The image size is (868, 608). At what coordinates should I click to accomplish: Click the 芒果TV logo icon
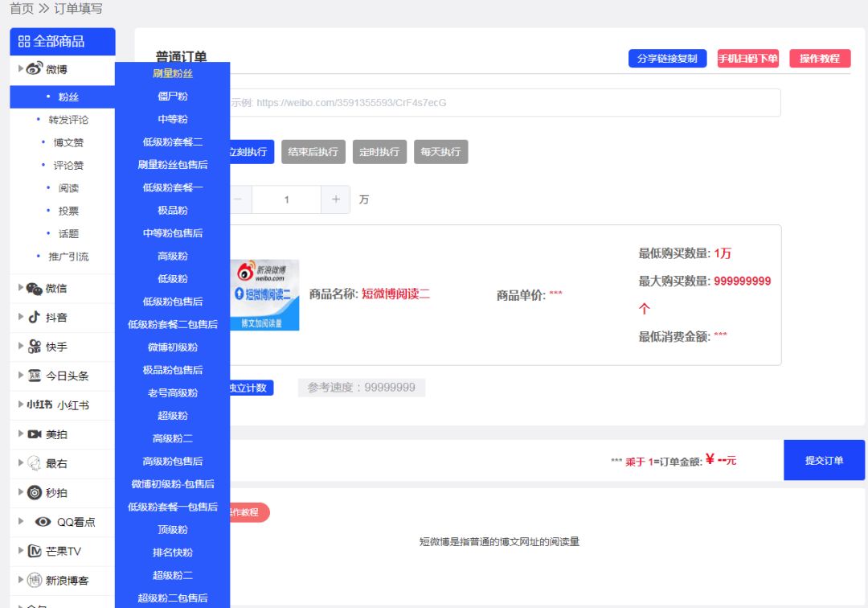pyautogui.click(x=35, y=551)
